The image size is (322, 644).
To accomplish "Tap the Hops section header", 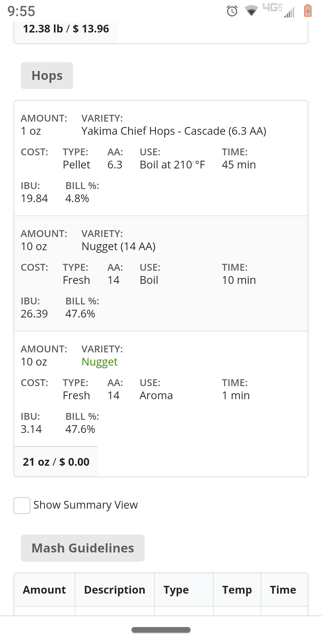I will coord(47,76).
